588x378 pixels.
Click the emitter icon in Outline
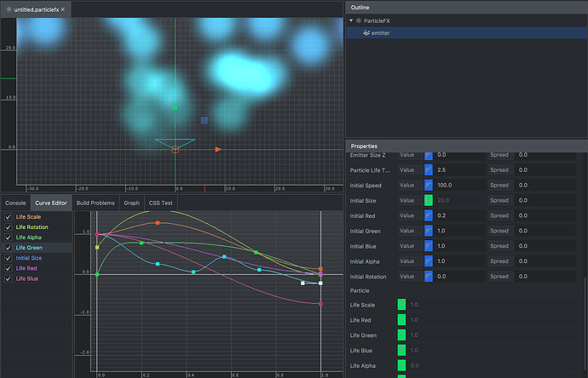pyautogui.click(x=365, y=32)
